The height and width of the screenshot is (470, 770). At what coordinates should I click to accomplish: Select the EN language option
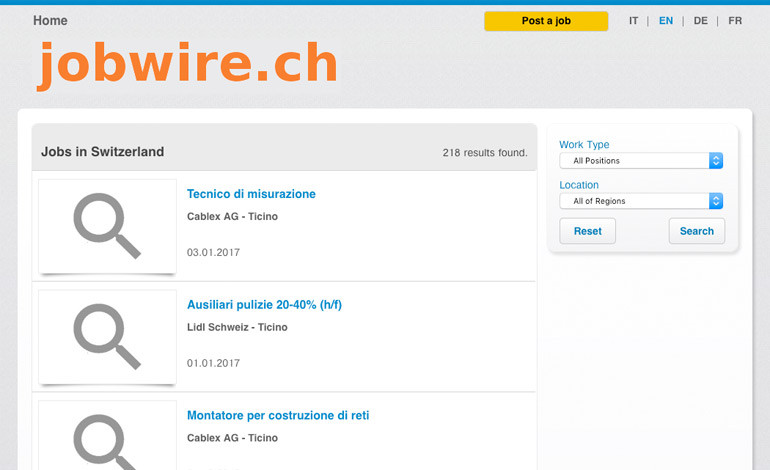666,21
